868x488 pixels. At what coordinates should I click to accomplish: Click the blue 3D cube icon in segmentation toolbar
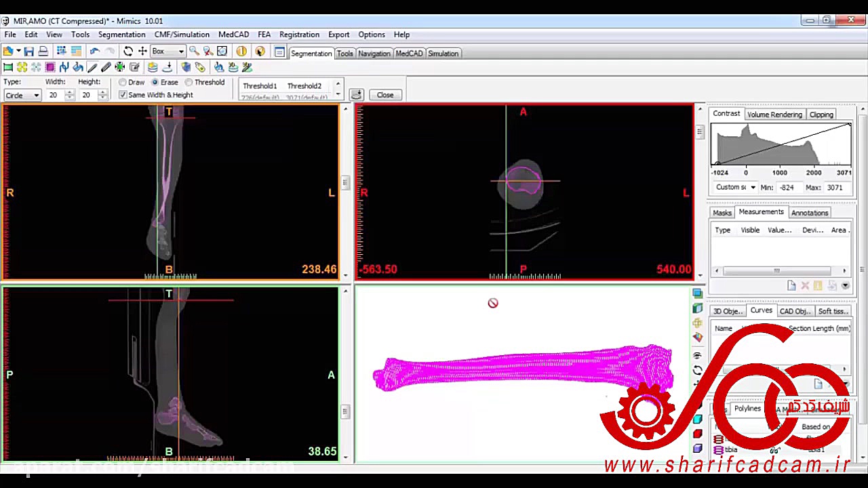pos(186,67)
